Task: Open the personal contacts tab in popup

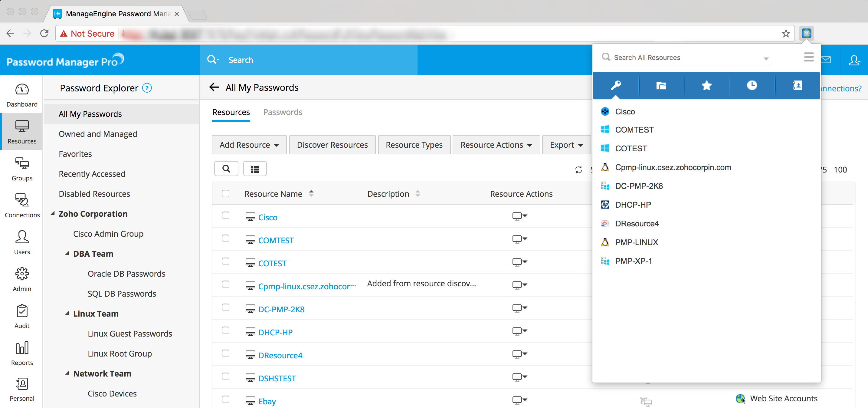Action: 797,86
